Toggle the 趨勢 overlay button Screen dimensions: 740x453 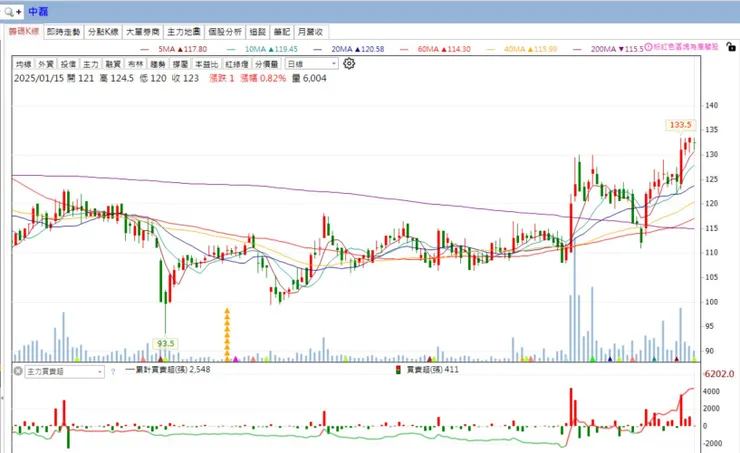tap(158, 64)
